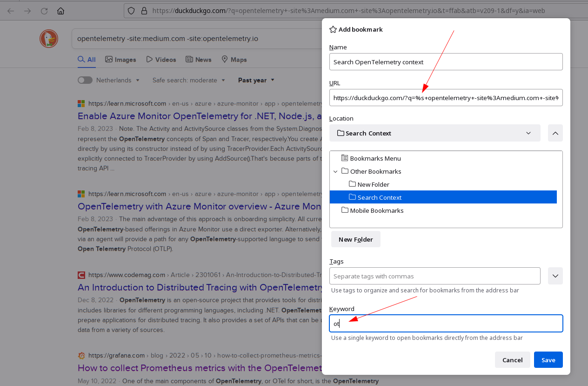
Task: Open the Safe search: moderate dropdown
Action: click(x=189, y=80)
